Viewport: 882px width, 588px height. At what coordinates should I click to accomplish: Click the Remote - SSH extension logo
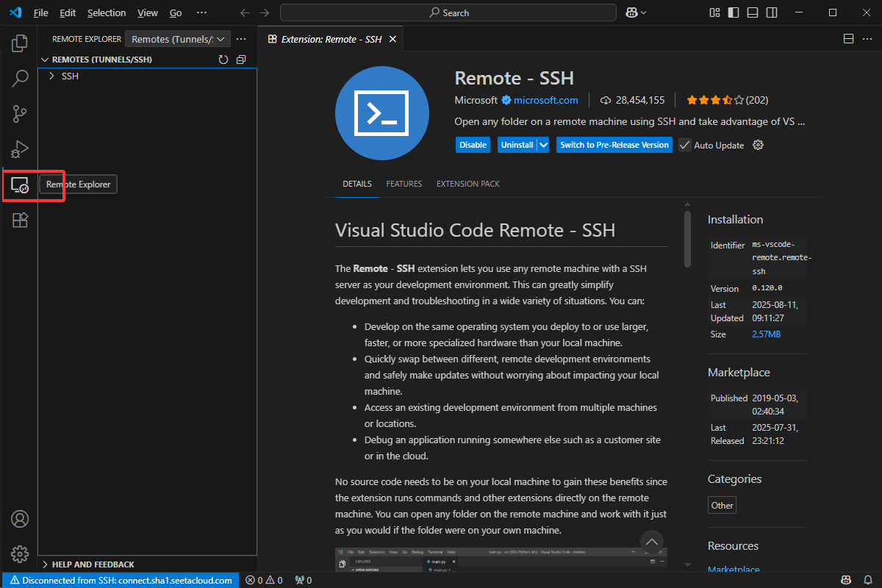[382, 112]
